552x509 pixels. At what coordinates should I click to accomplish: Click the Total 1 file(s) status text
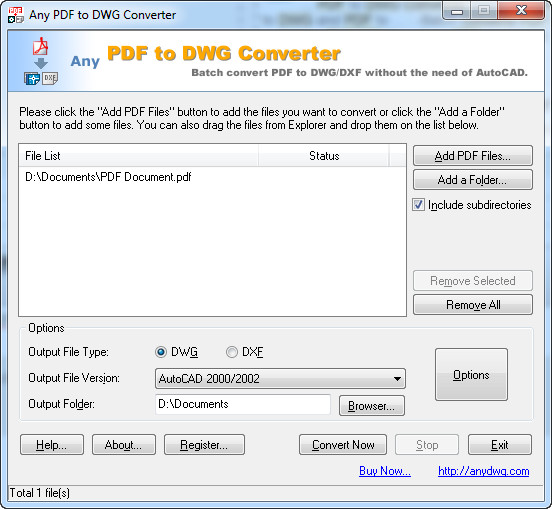[x=39, y=493]
